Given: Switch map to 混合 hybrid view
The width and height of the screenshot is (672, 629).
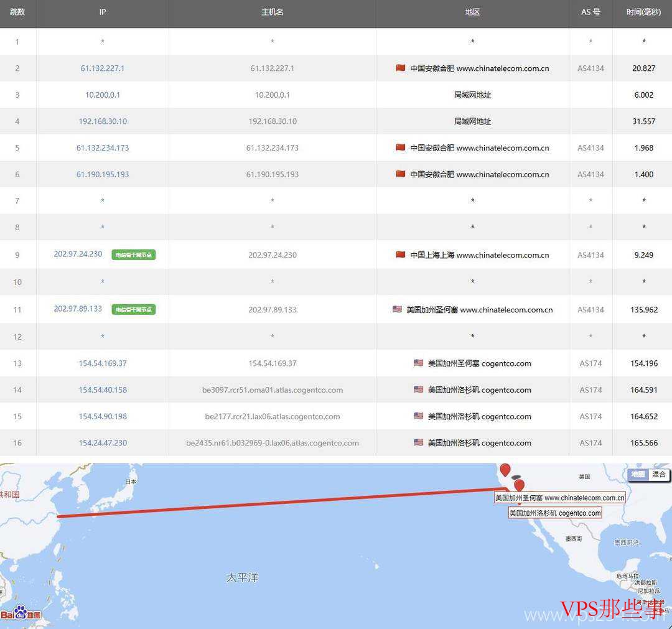Looking at the screenshot, I should 659,474.
